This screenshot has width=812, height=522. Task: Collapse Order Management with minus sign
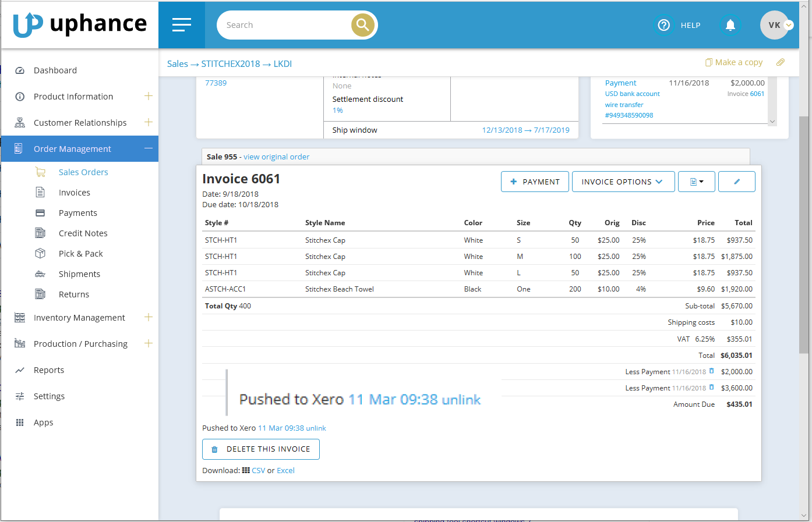149,148
